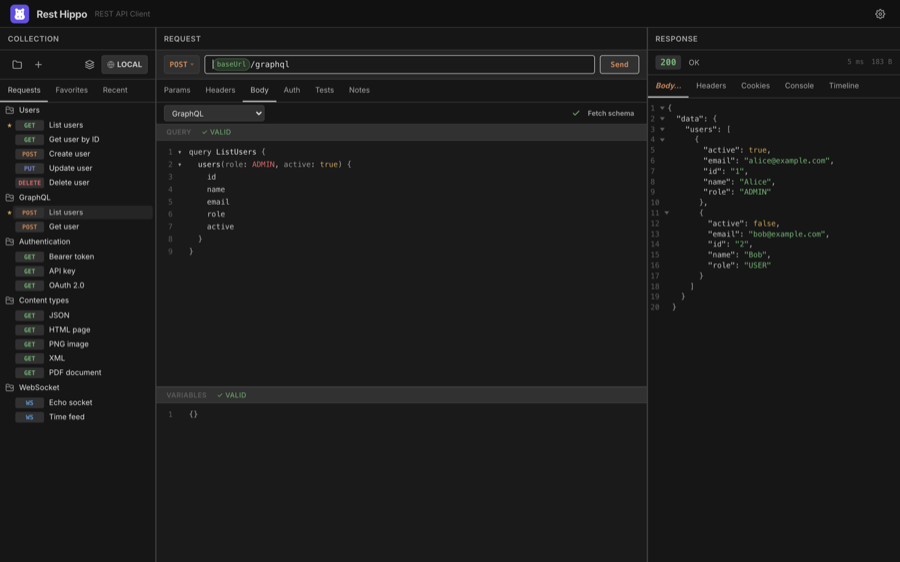Open the Update user request
The height and width of the screenshot is (562, 900).
[x=71, y=168]
